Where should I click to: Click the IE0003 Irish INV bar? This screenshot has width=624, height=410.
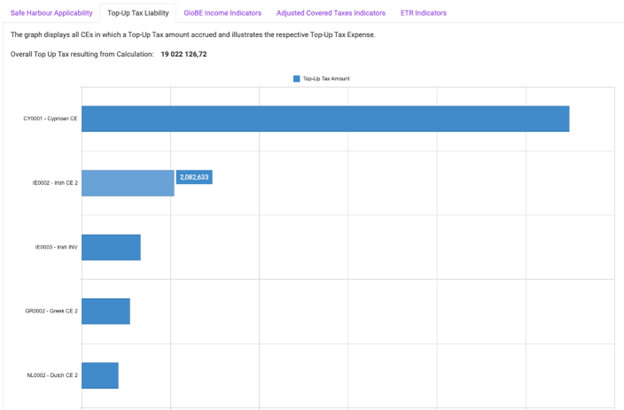click(110, 247)
